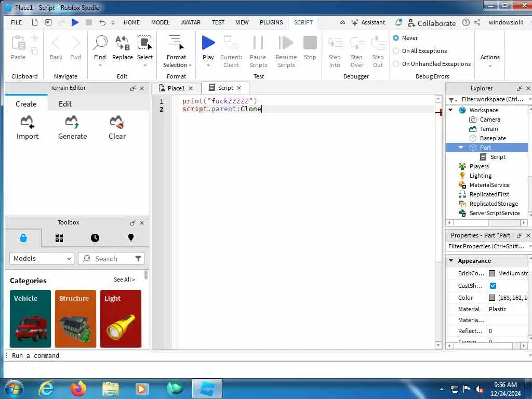Image resolution: width=532 pixels, height=399 pixels.
Task: Switch to the Terrain Editor Edit tab
Action: (x=65, y=104)
